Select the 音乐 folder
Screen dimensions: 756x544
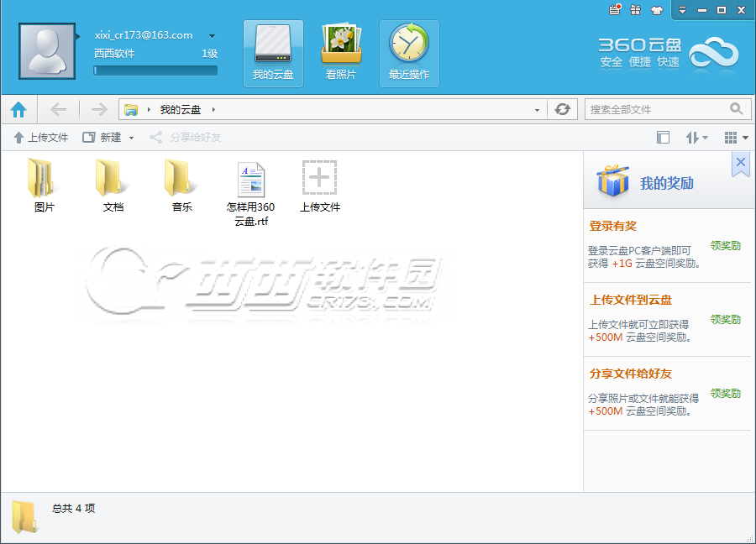pos(182,186)
